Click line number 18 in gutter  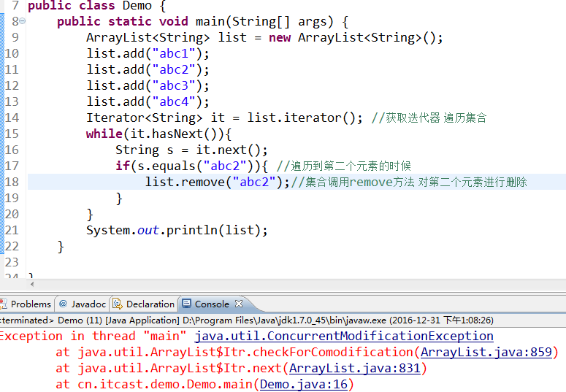point(12,182)
